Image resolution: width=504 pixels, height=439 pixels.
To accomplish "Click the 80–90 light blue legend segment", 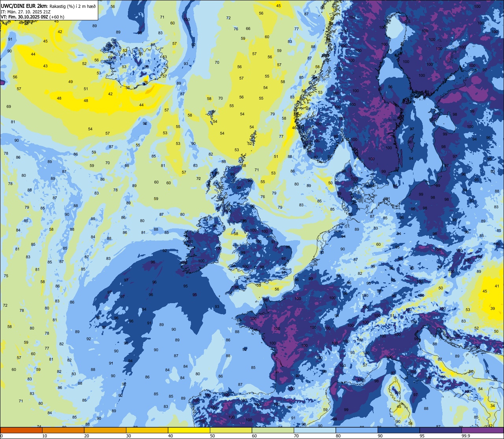I will pyautogui.click(x=357, y=430).
